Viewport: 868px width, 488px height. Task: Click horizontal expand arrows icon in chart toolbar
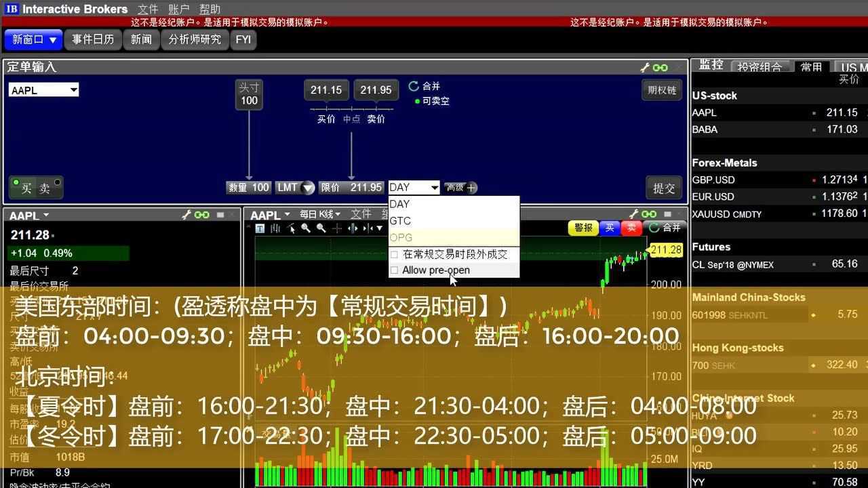point(352,228)
